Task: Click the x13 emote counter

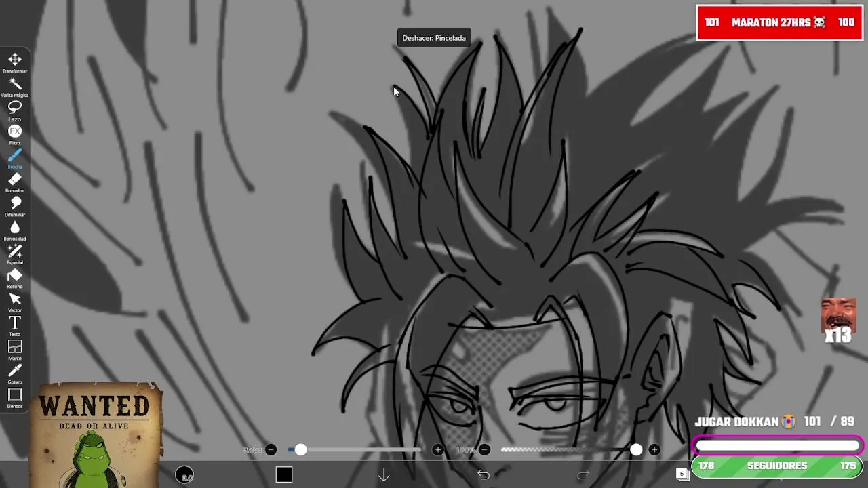Action: click(x=838, y=321)
